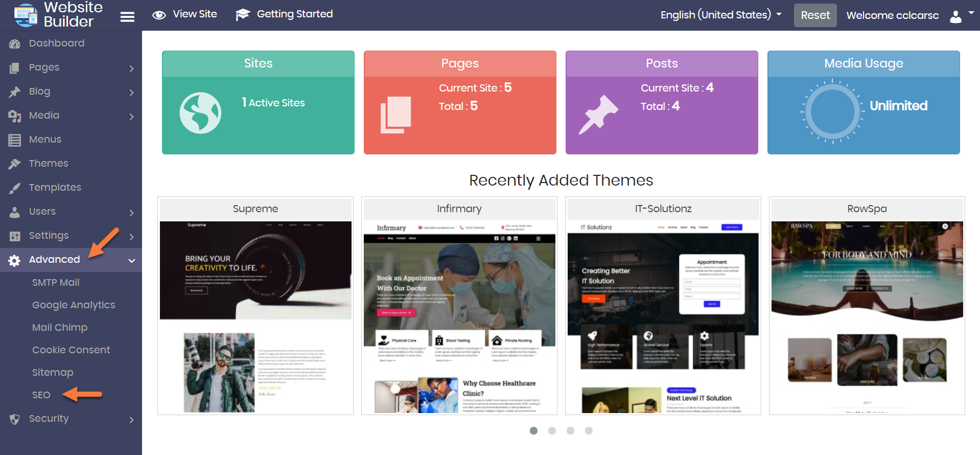Click the pushpin icon in Posts card
This screenshot has height=455, width=980.
click(598, 115)
